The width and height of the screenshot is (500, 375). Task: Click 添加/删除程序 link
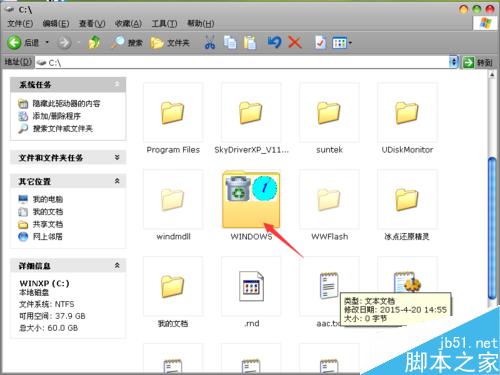tap(56, 116)
